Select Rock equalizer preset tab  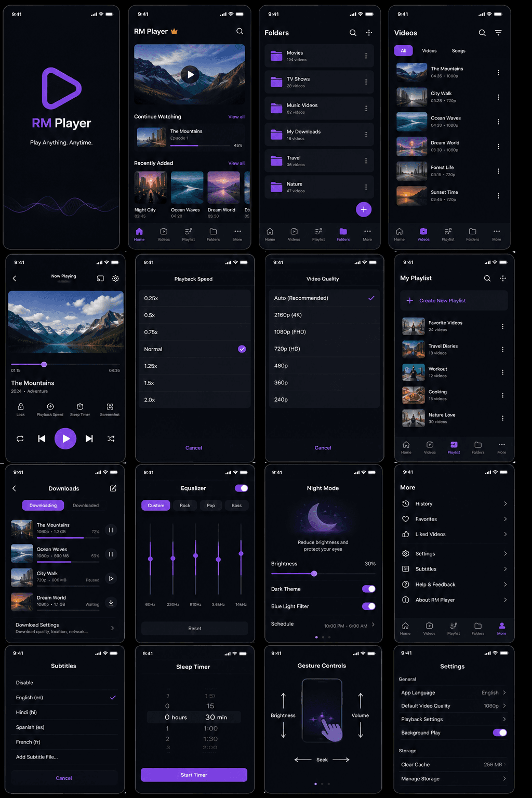(185, 506)
